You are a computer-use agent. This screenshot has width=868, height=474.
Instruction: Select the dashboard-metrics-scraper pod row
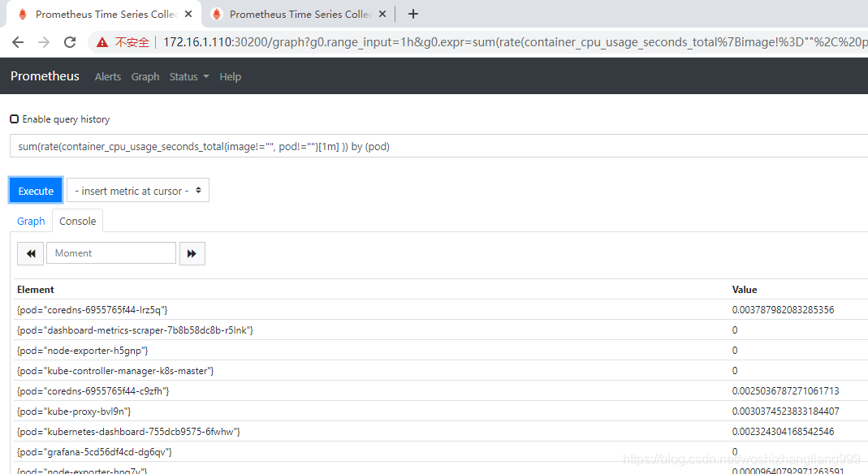(x=441, y=330)
